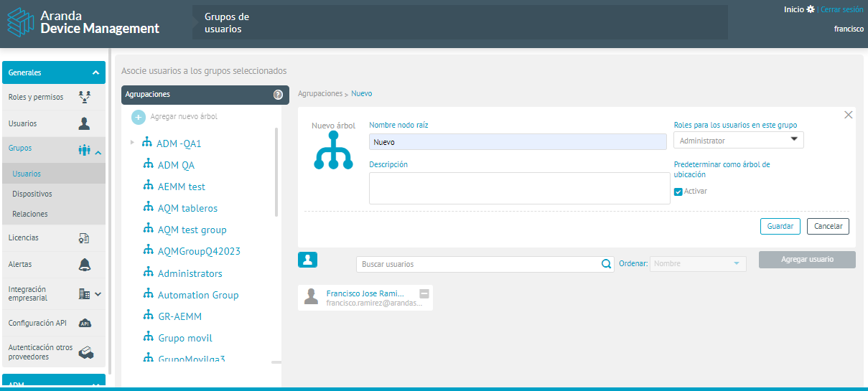
Task: Remove Francisco Jose Ramirez with the minus box
Action: coord(424,293)
